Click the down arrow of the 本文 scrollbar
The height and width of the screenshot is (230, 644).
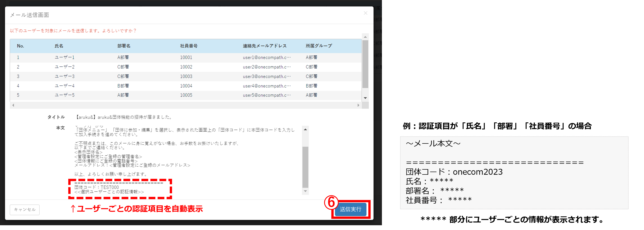pyautogui.click(x=305, y=191)
